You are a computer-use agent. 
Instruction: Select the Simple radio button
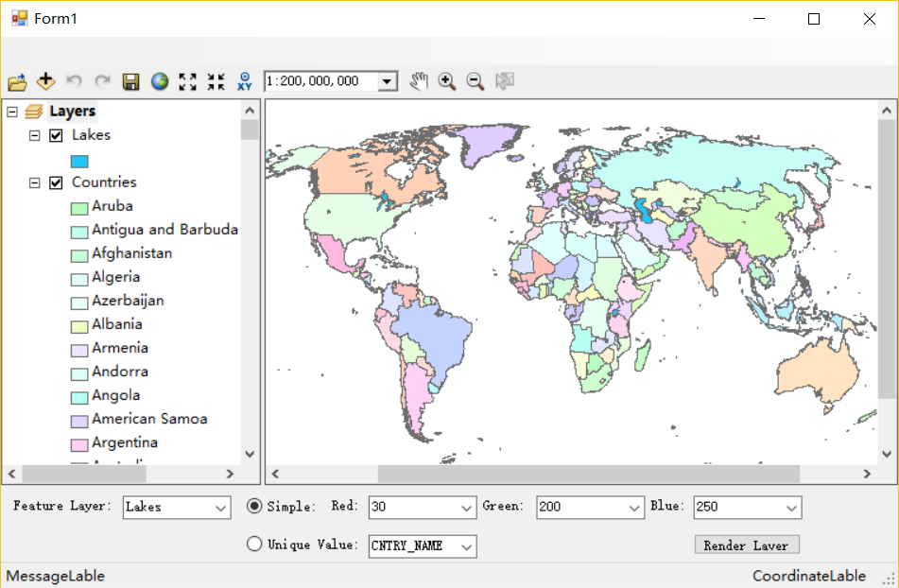pyautogui.click(x=254, y=506)
